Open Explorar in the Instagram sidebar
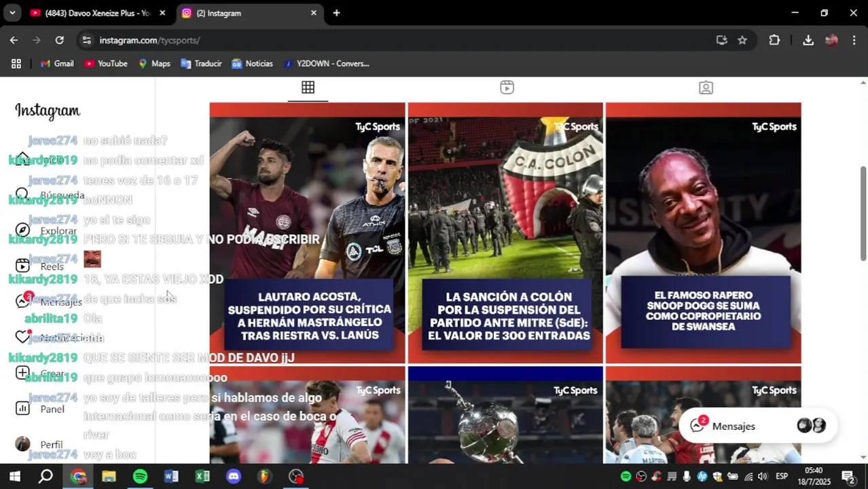This screenshot has height=489, width=868. [47, 231]
